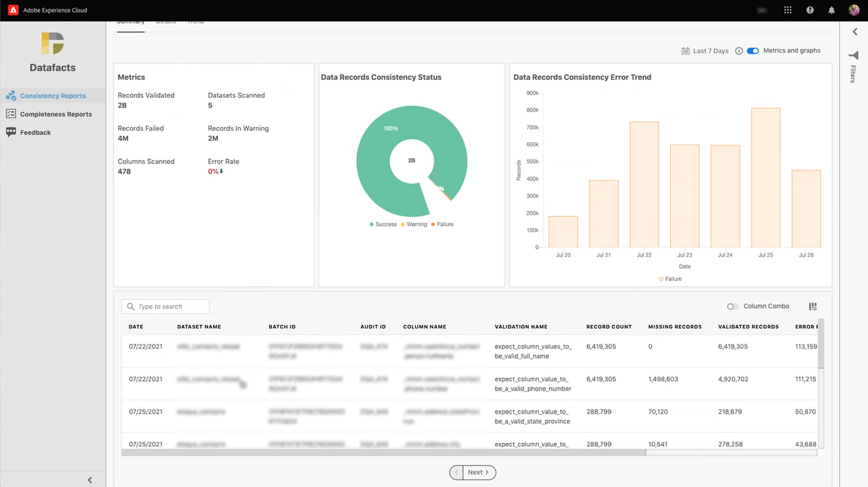Click the search magnifier icon
Screen dimensions: 868x487
[131, 306]
